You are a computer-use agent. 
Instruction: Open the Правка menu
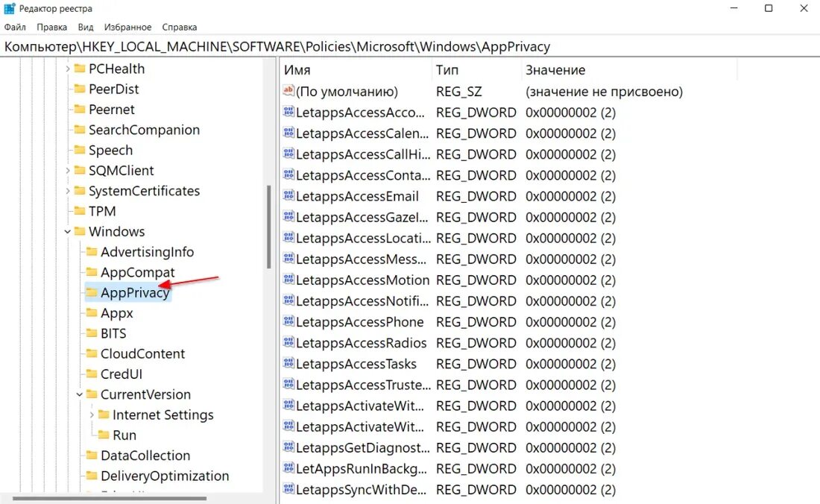coord(51,27)
